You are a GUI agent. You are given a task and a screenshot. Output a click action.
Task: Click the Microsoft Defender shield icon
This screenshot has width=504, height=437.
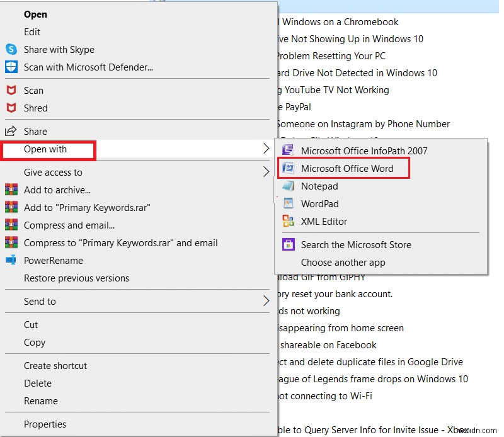[x=11, y=67]
